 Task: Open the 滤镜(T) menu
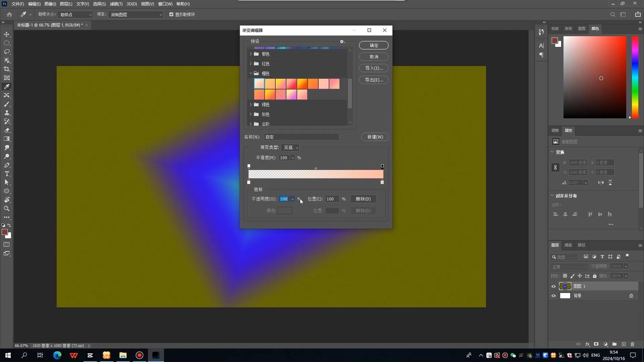pos(116,4)
